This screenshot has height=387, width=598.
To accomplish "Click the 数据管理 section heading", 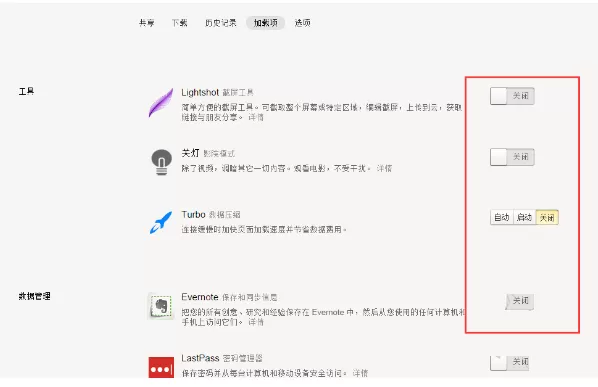I will tap(35, 296).
